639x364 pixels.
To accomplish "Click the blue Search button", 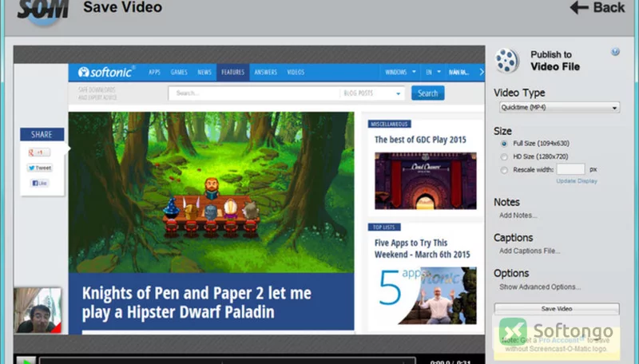I will [x=427, y=93].
